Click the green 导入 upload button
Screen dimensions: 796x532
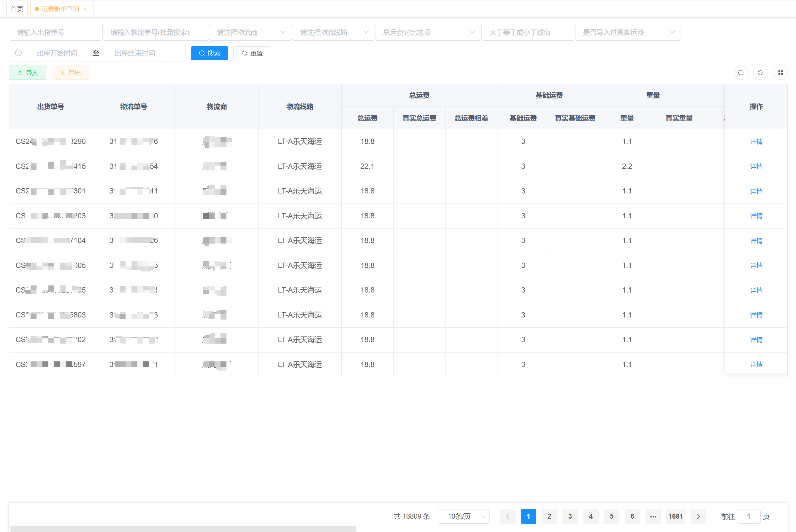[28, 73]
